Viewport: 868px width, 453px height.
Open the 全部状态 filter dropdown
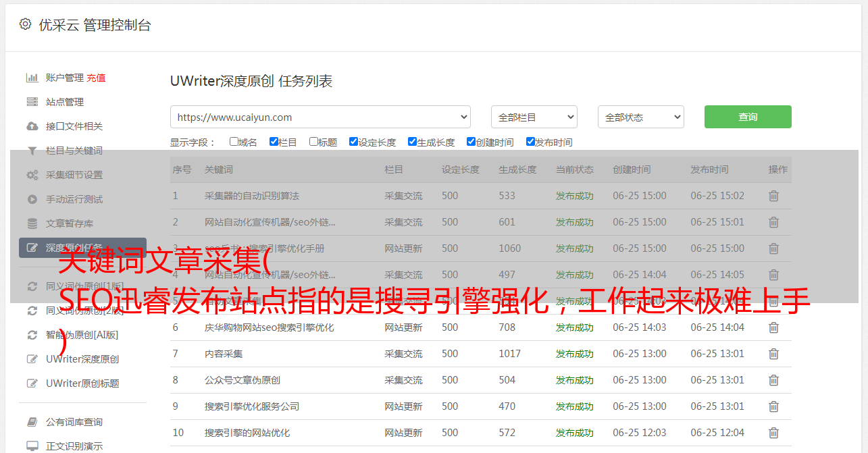(640, 117)
